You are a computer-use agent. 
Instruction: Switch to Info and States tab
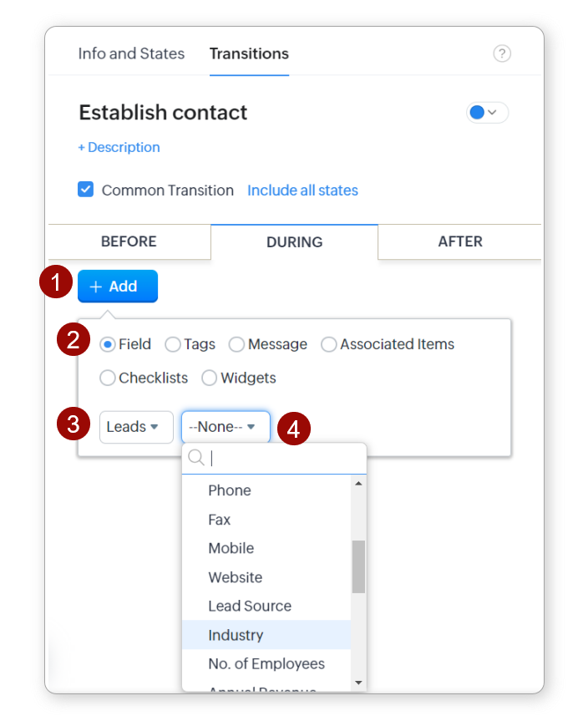[131, 53]
